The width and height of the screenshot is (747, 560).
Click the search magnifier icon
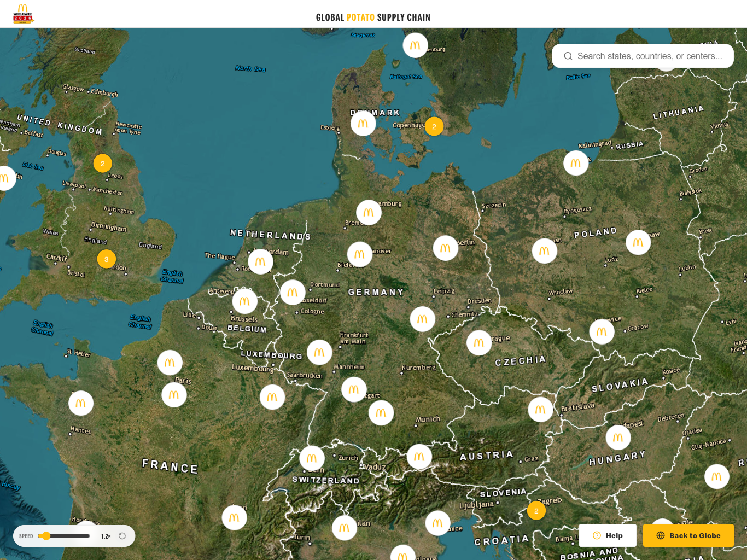pos(568,56)
